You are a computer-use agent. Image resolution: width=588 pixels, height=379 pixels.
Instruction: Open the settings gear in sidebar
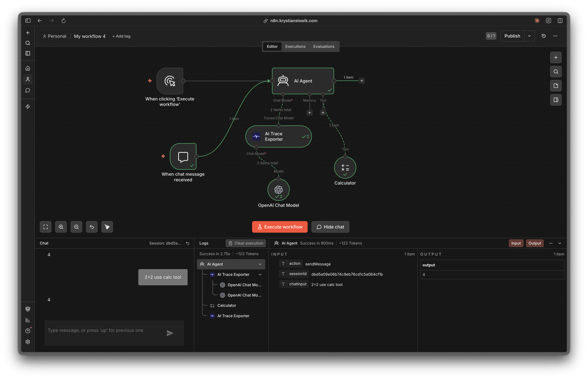[28, 342]
